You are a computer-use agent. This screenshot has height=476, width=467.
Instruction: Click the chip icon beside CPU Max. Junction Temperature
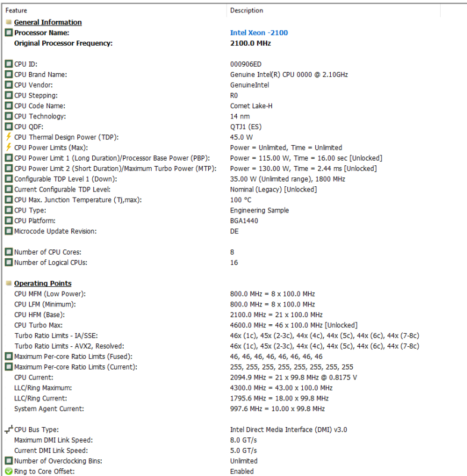[x=9, y=200]
